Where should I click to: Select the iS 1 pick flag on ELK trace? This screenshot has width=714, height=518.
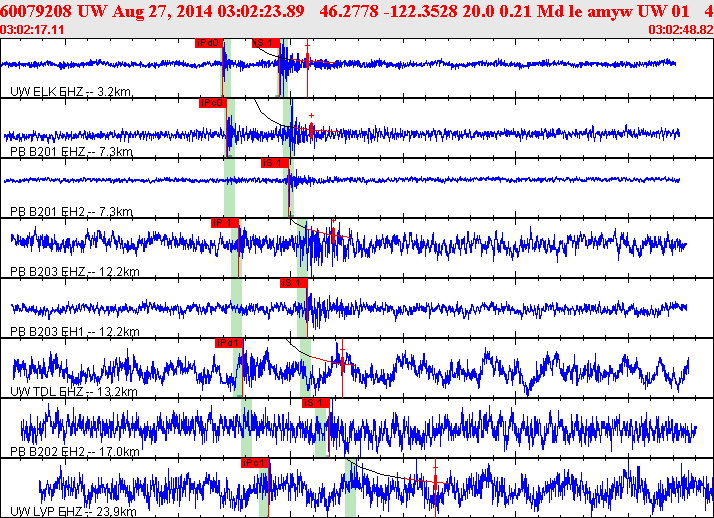coord(265,43)
